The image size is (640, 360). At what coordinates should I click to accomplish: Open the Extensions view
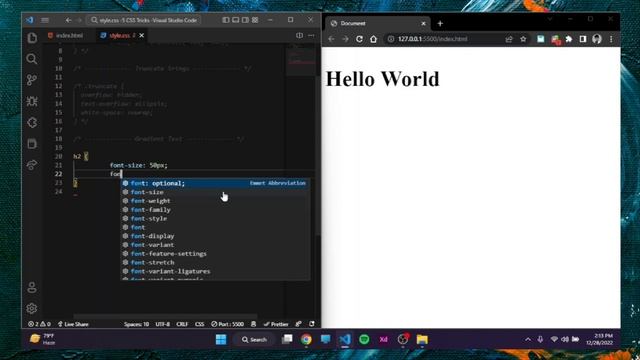click(x=32, y=122)
